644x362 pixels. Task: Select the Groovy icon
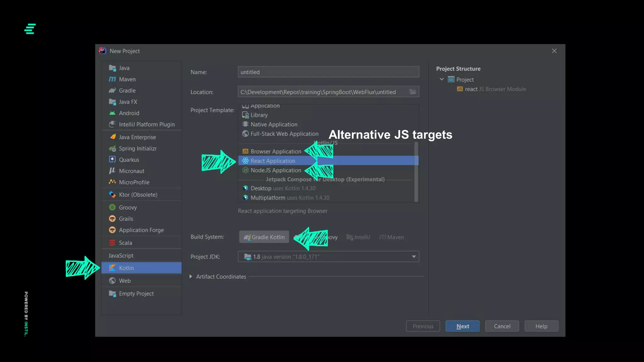pyautogui.click(x=112, y=207)
